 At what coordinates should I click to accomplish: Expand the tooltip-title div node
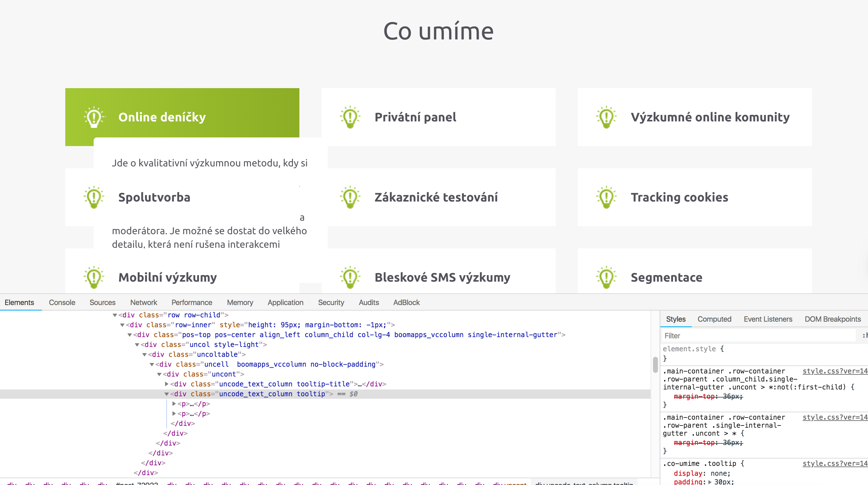pyautogui.click(x=166, y=384)
